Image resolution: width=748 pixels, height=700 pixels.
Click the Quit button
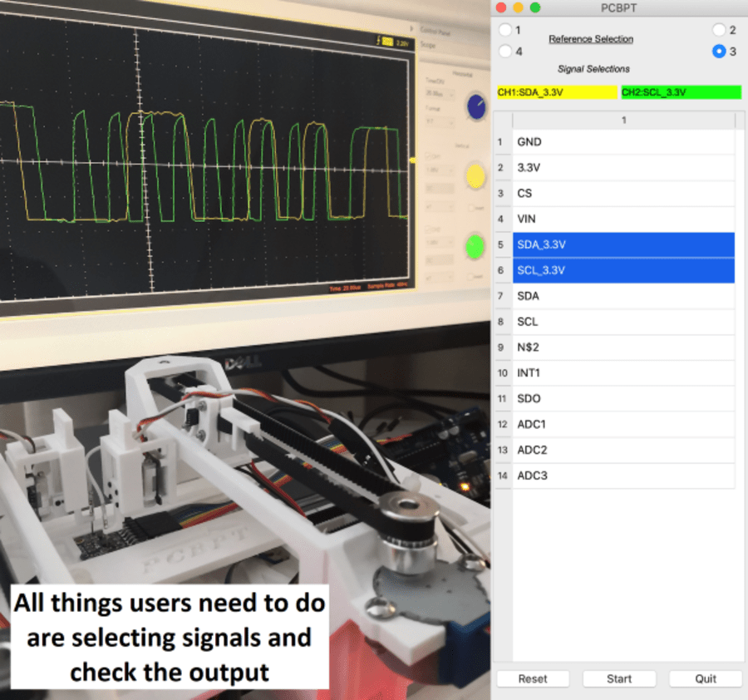(x=705, y=678)
